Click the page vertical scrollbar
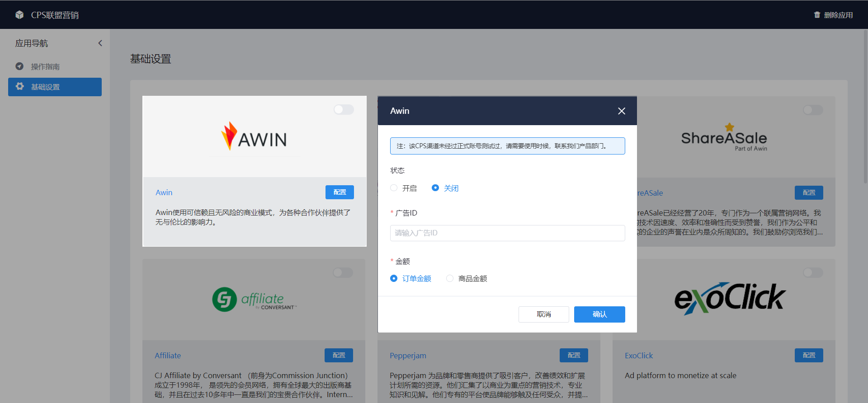This screenshot has height=403, width=868. (x=865, y=107)
